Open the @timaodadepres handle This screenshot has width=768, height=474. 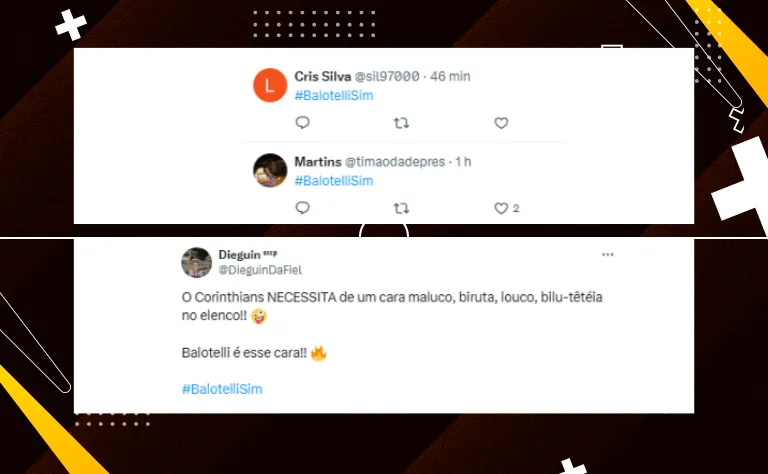[x=395, y=162]
